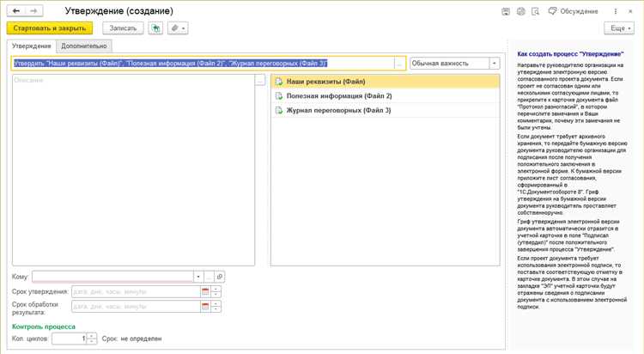The height and width of the screenshot is (354, 644).
Task: Click the Записать button
Action: click(x=123, y=28)
